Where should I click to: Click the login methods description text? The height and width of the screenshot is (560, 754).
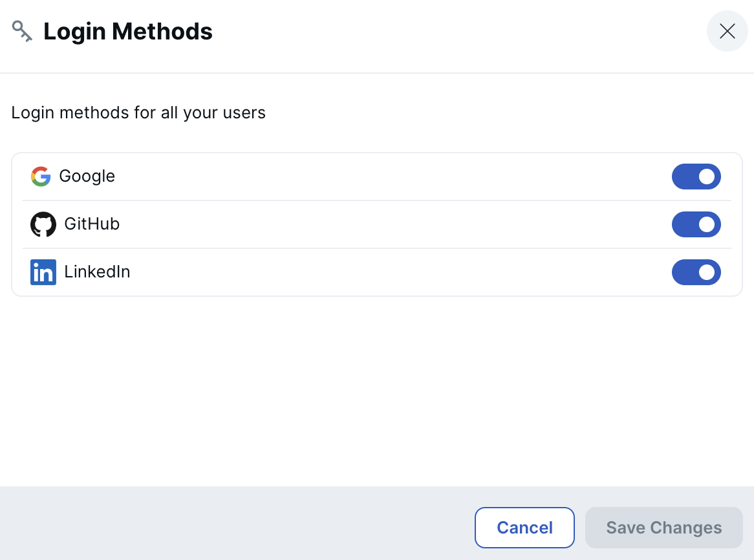(138, 113)
